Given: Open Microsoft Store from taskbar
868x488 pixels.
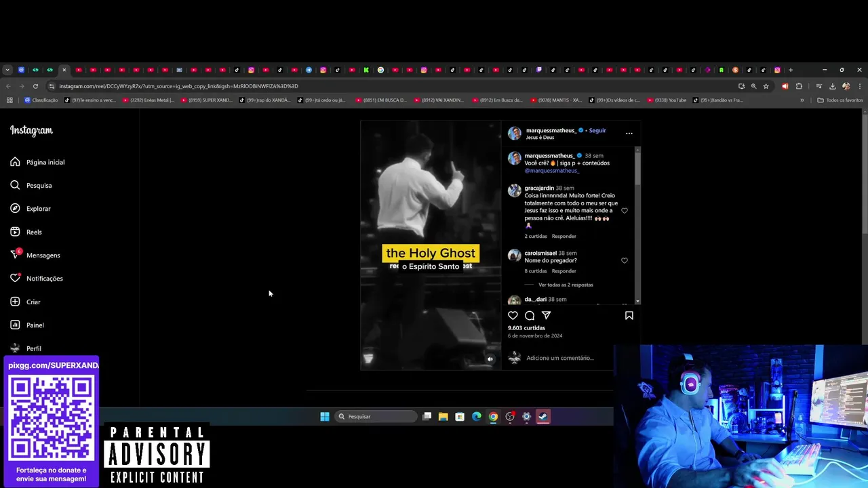Looking at the screenshot, I should tap(460, 416).
